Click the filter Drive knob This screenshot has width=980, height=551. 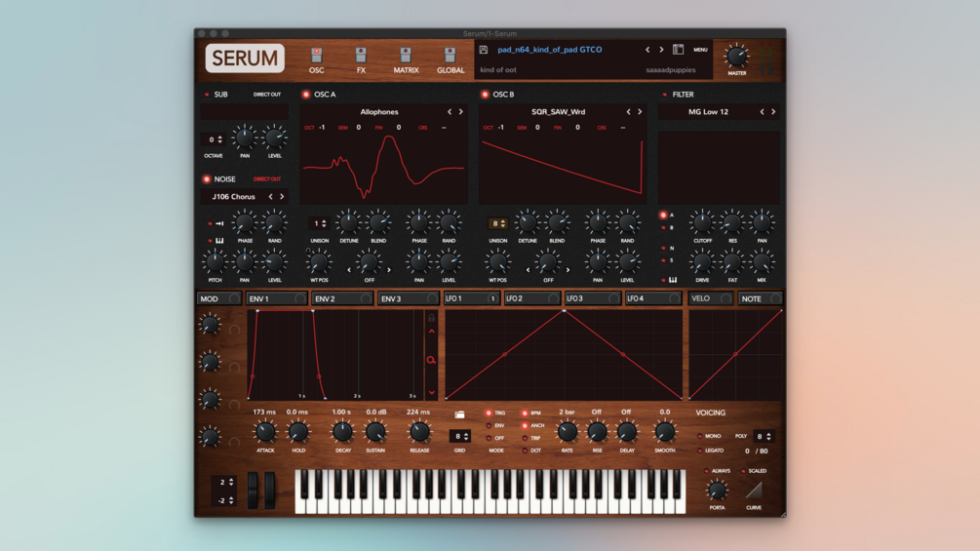[x=702, y=262]
